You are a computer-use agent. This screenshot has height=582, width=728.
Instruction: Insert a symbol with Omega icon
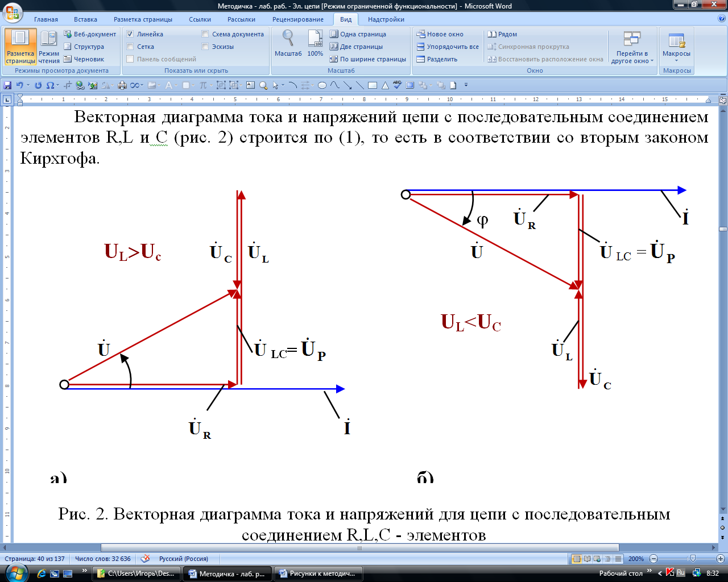coord(50,85)
